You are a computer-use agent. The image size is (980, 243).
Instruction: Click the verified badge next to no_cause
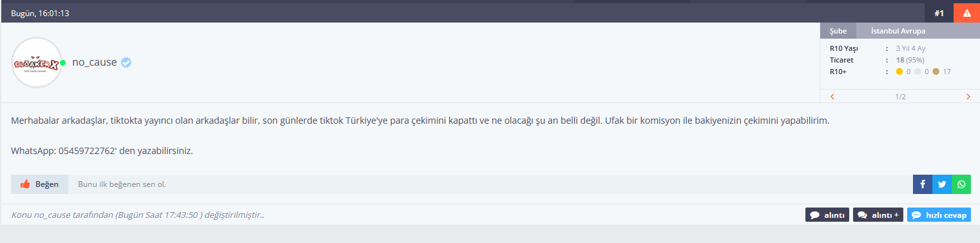126,63
